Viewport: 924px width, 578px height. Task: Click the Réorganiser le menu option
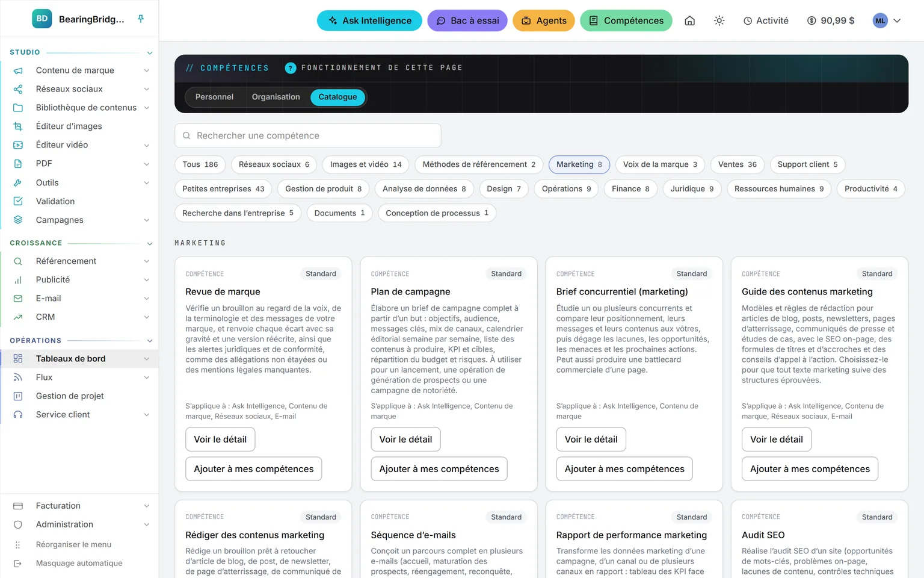point(73,545)
